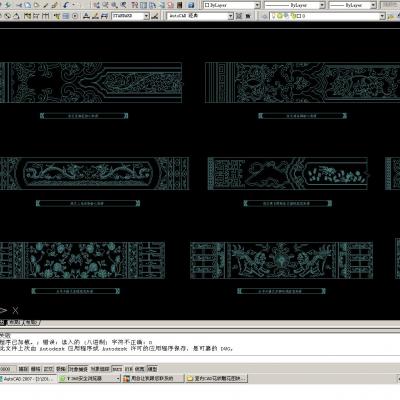
Task: Open the layer 0 control dropdown arrow
Action: (x=382, y=16)
